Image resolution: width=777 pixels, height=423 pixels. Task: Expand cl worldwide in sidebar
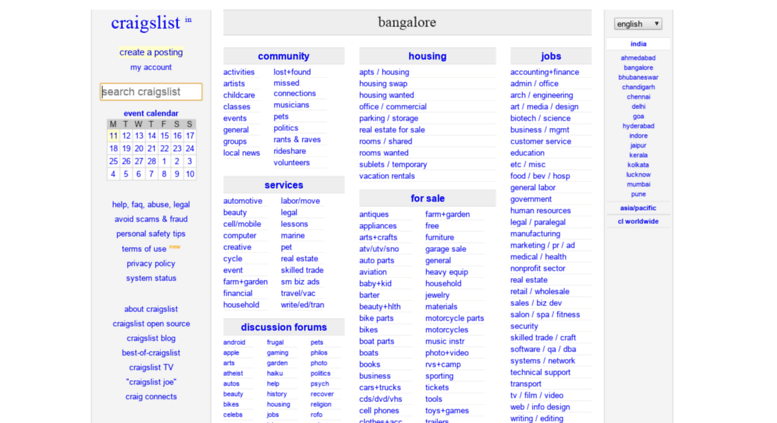[x=638, y=221]
